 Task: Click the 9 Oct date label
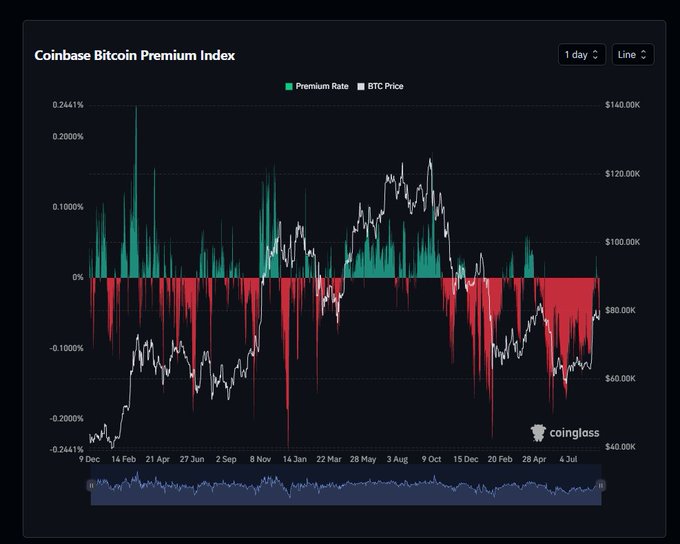point(431,459)
